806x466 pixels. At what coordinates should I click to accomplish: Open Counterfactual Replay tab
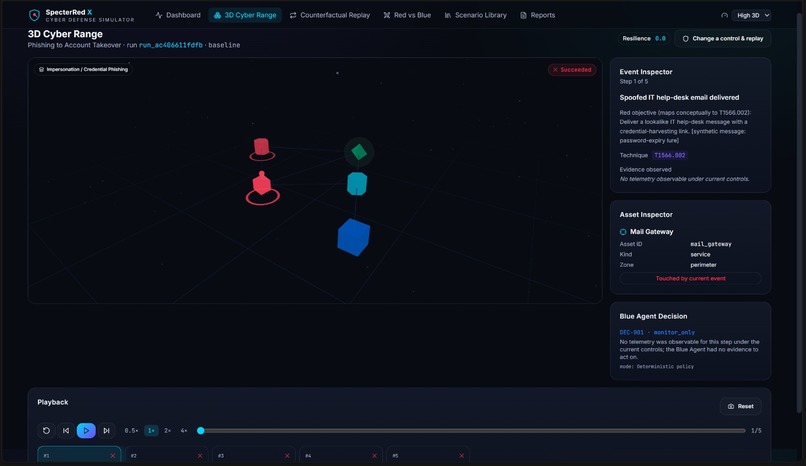pyautogui.click(x=330, y=15)
